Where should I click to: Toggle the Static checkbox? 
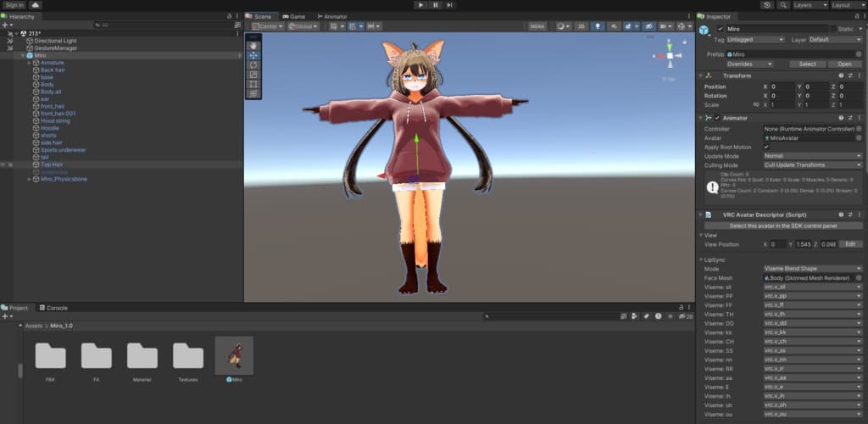click(834, 29)
